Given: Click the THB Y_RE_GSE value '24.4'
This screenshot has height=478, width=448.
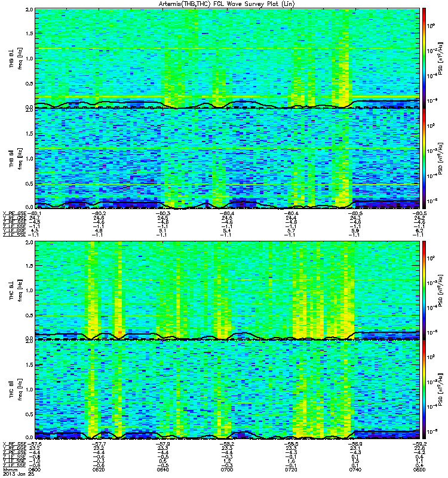Looking at the screenshot, I should (x=291, y=218).
